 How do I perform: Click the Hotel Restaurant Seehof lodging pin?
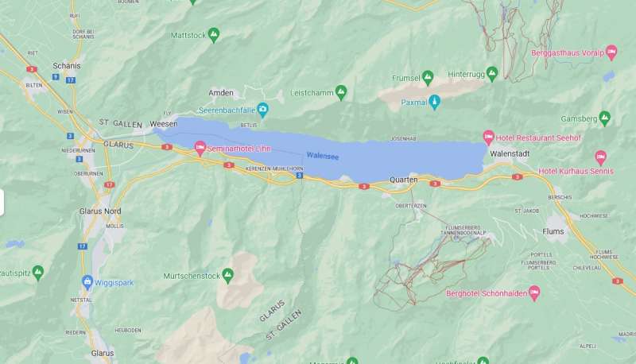coord(489,137)
